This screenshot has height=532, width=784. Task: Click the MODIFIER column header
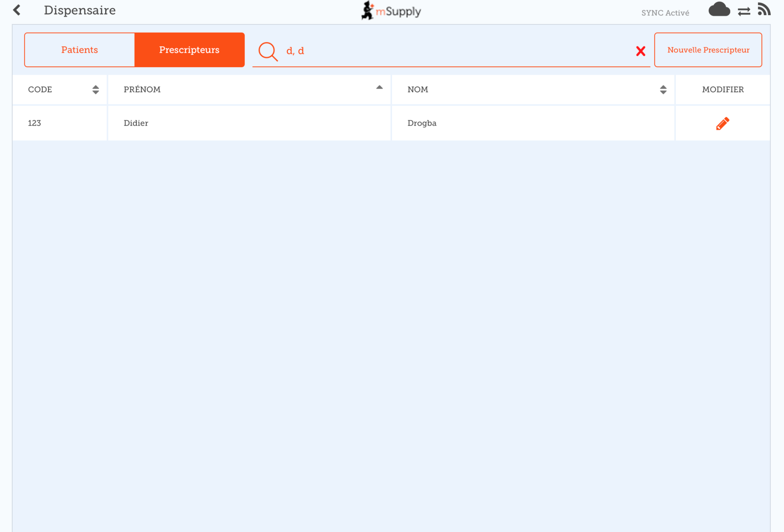point(723,89)
